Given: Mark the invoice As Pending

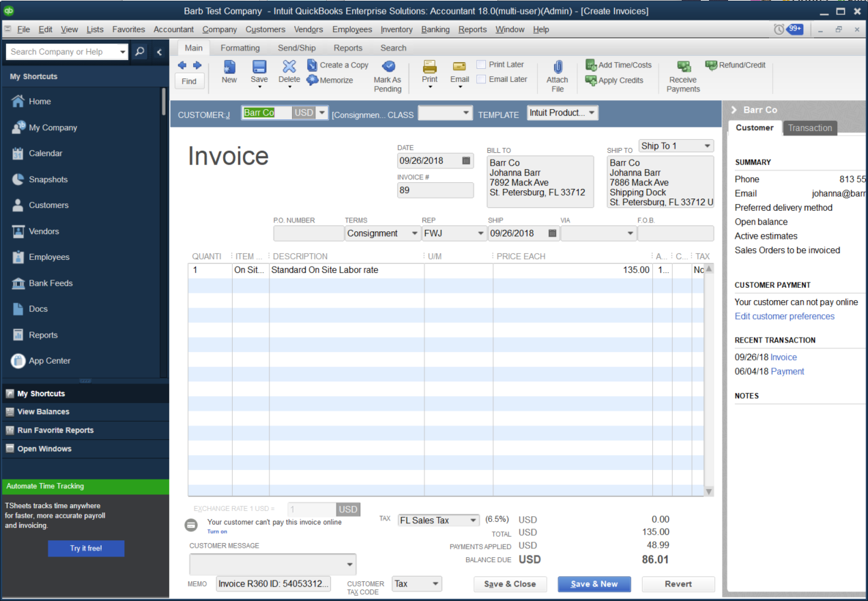Looking at the screenshot, I should [x=388, y=75].
